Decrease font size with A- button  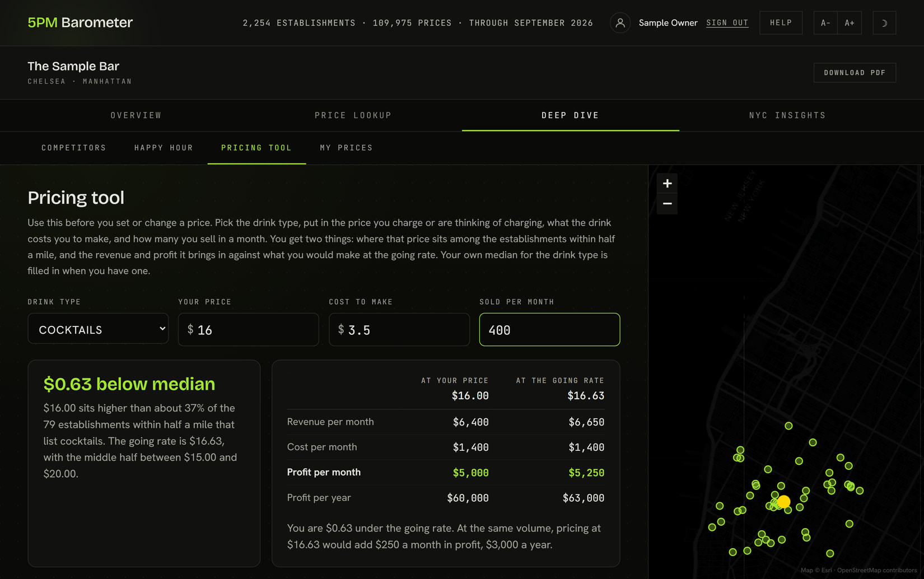[x=825, y=23]
